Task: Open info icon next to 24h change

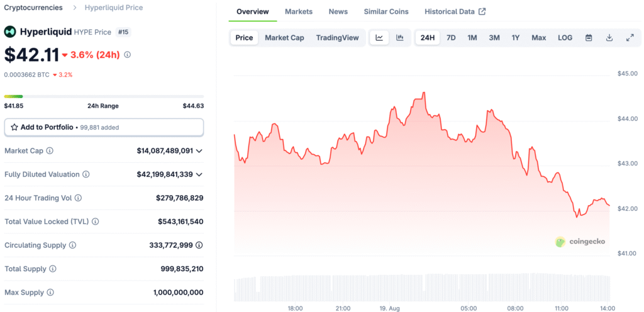Action: [127, 55]
